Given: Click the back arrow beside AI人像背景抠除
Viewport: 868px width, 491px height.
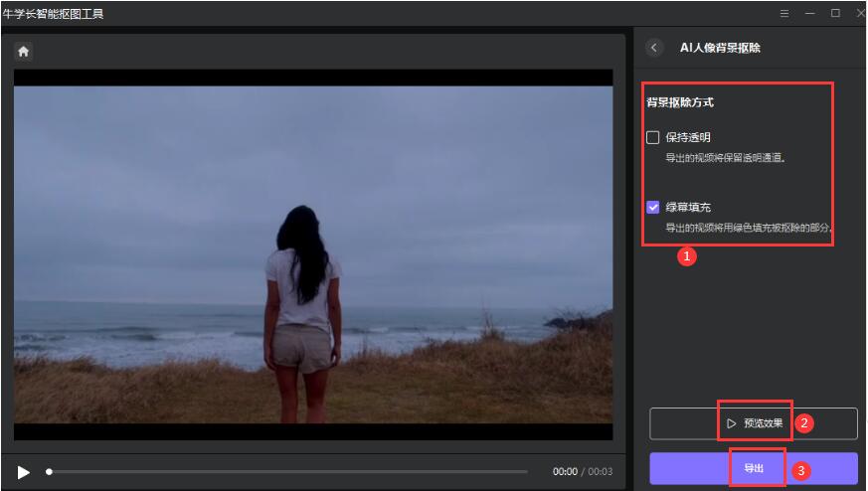Looking at the screenshot, I should [x=654, y=48].
